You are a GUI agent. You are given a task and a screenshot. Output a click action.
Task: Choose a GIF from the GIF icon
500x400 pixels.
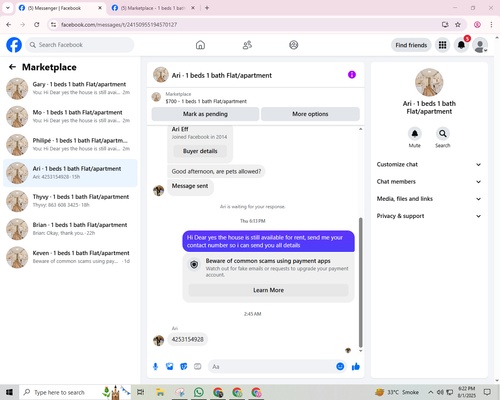tap(198, 367)
